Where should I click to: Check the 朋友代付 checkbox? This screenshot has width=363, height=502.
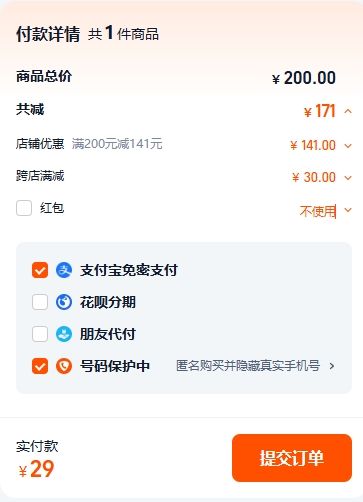click(40, 334)
